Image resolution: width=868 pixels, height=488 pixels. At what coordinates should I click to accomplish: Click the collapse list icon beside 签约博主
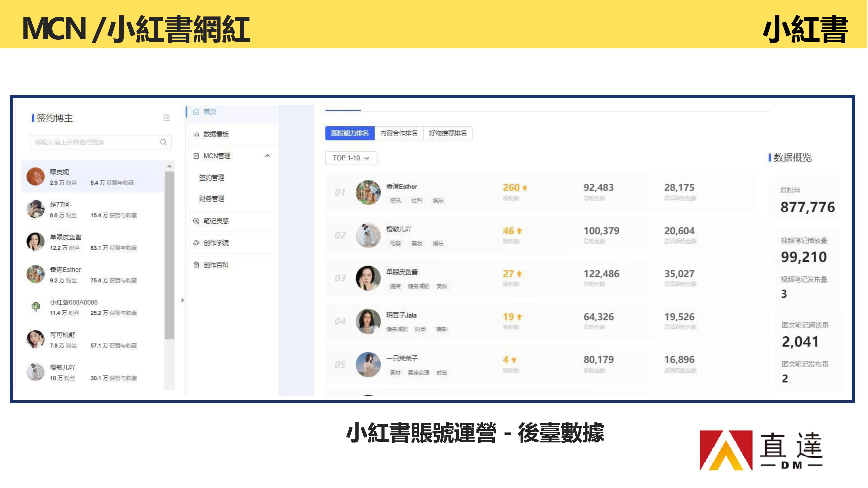(166, 118)
